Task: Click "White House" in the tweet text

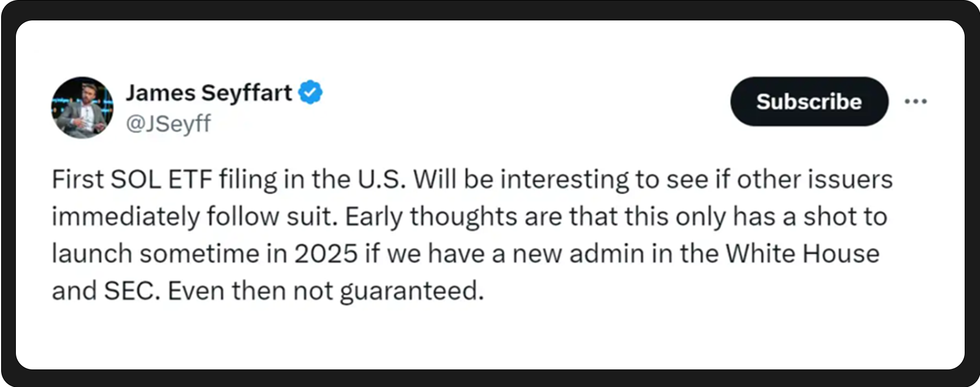Action: pos(802,254)
